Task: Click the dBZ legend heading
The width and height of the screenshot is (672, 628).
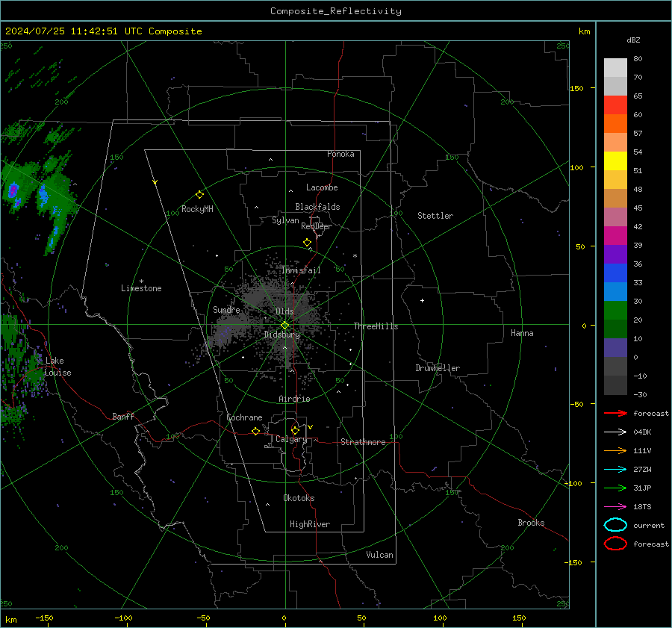Action: [633, 40]
